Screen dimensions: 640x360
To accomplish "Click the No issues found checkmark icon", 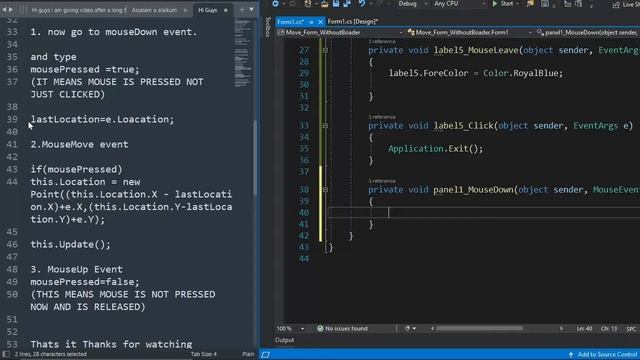I will click(320, 328).
